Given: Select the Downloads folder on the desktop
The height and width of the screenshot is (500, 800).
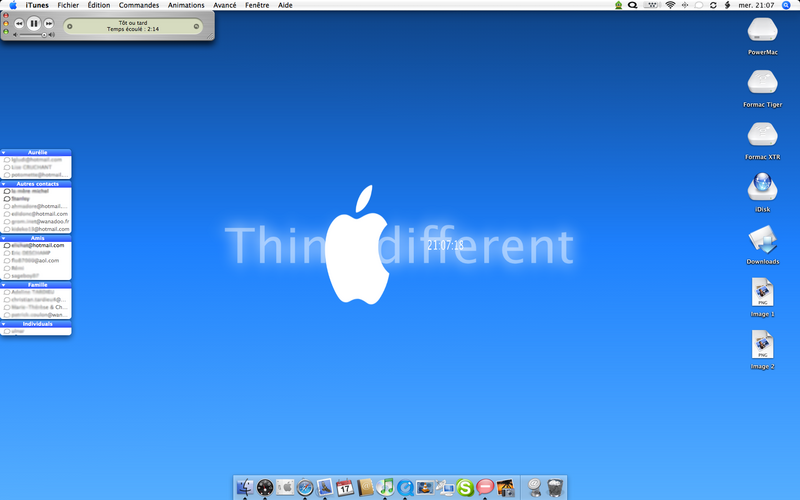Looking at the screenshot, I should pos(762,240).
